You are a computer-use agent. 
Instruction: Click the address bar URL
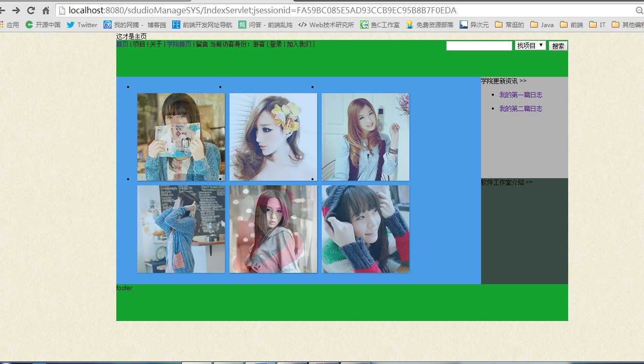click(262, 10)
